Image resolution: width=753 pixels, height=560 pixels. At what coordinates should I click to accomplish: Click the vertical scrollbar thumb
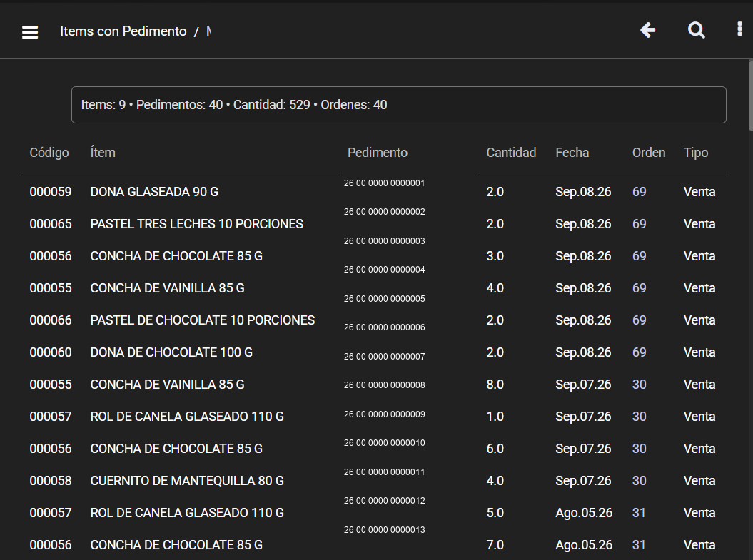point(751,95)
